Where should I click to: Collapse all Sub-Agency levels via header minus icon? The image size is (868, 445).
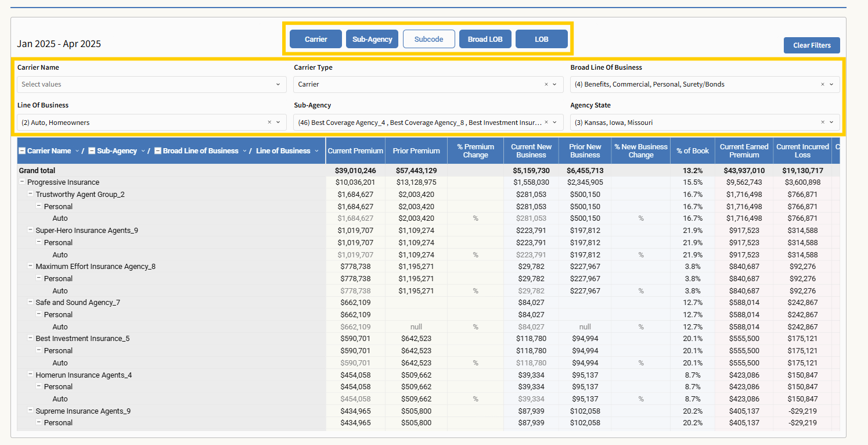(x=92, y=151)
